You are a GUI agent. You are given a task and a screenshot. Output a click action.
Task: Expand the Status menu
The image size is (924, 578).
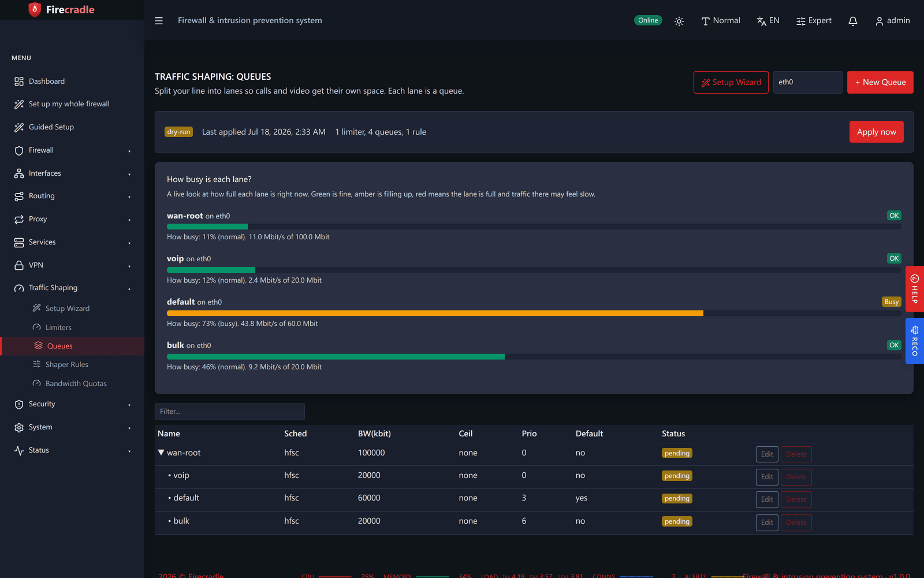tap(72, 450)
